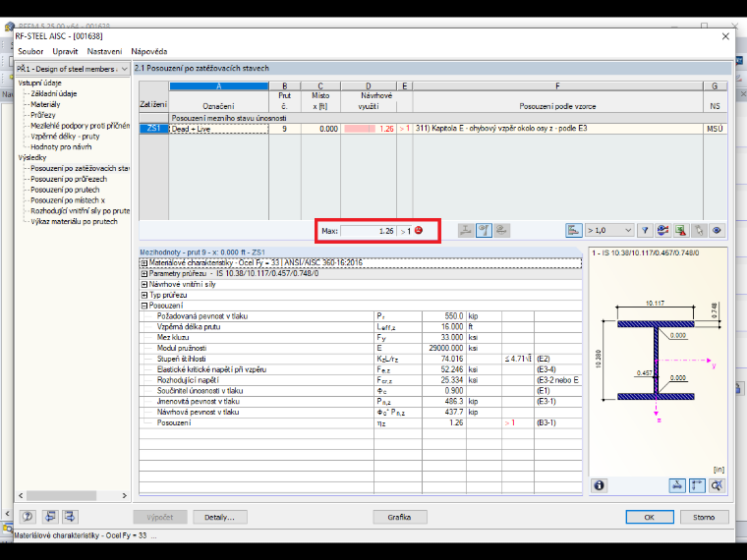Open the '> 1,0' ratio filter dropdown
This screenshot has width=747, height=560.
click(x=609, y=231)
